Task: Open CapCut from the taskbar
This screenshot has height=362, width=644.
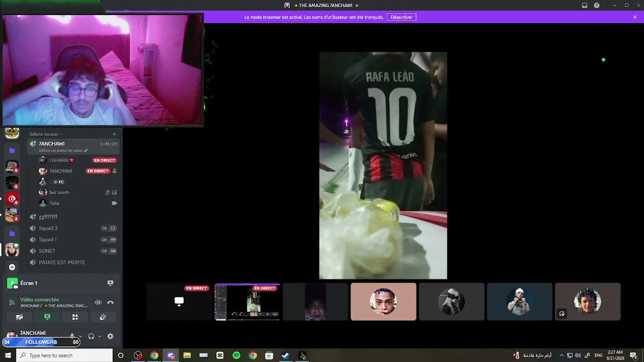Action: click(x=220, y=355)
